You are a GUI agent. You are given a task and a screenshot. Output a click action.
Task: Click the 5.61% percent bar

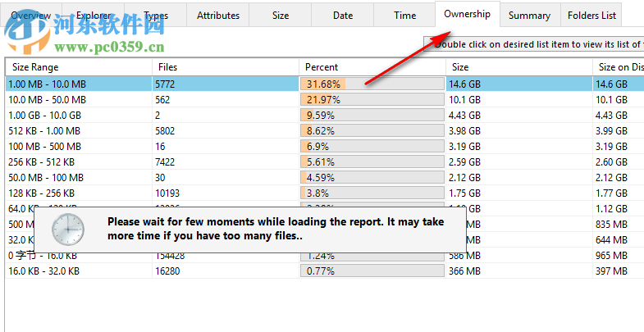pos(372,162)
